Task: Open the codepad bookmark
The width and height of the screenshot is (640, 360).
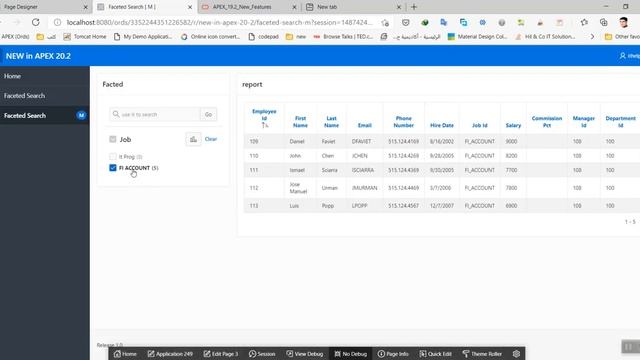Action: tap(264, 37)
